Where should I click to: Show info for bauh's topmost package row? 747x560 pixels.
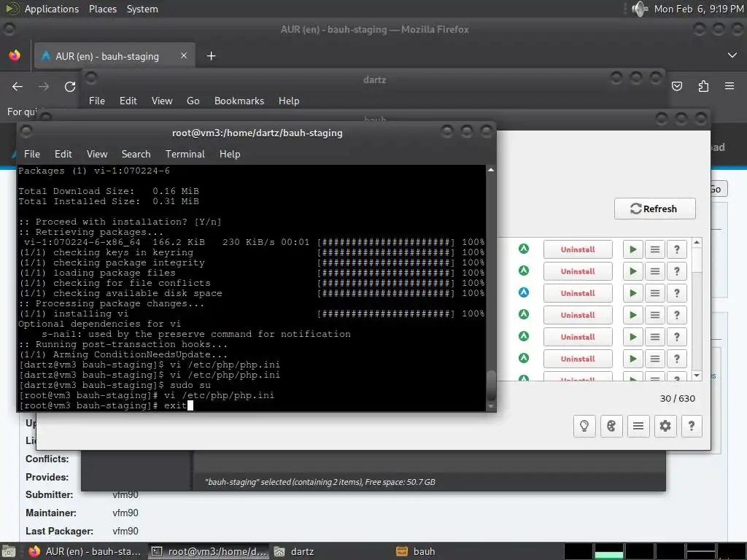pos(676,249)
